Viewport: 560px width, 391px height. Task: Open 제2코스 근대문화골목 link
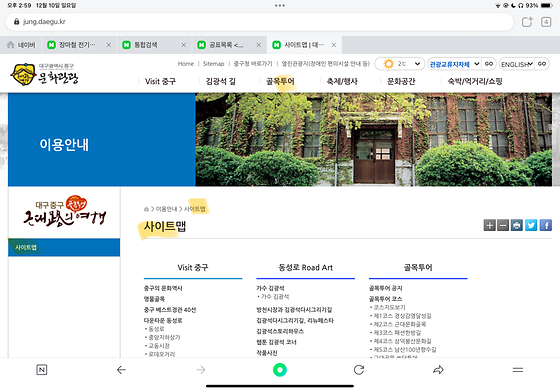400,324
